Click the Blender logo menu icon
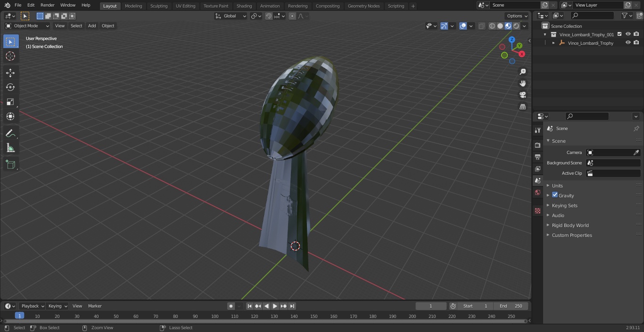 (7, 5)
